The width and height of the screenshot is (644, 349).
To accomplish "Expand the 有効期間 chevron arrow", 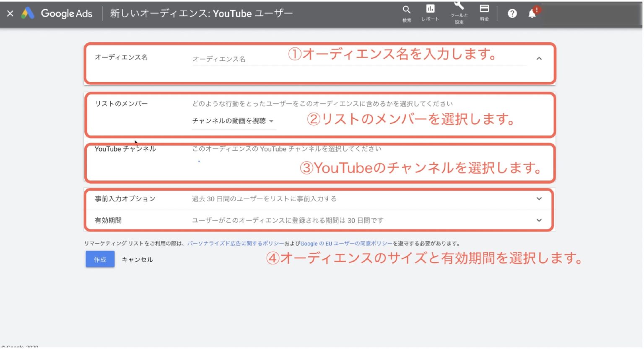I will pyautogui.click(x=539, y=220).
